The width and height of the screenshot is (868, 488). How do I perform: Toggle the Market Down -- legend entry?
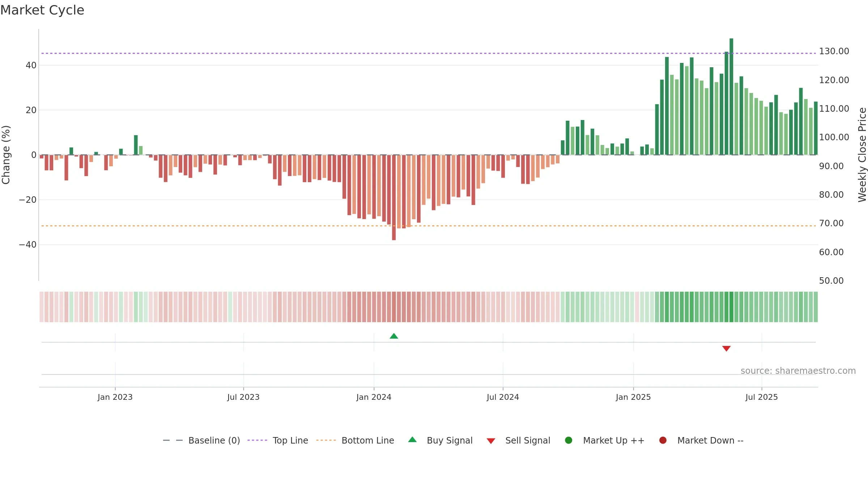701,440
